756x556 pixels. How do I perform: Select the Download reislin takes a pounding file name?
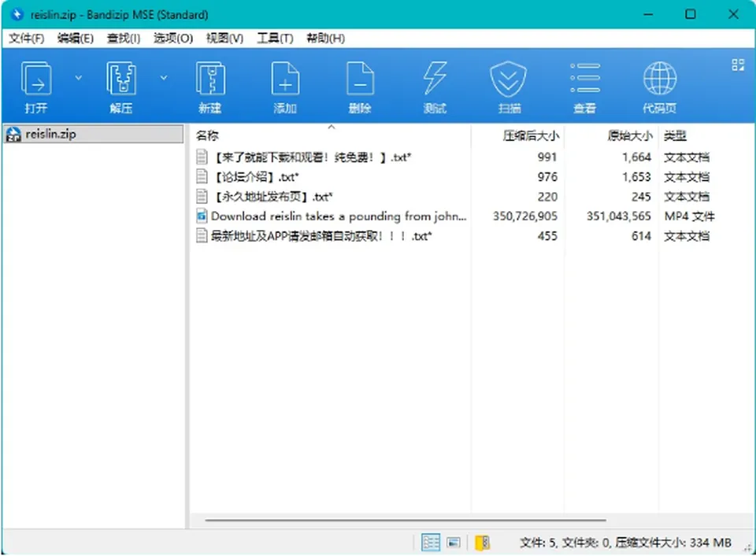point(339,216)
